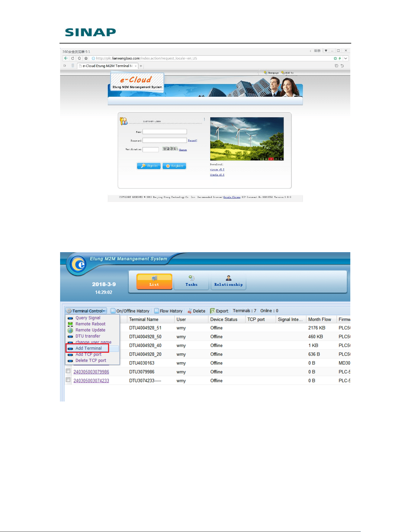Click the Add to favorites link
This screenshot has height=532, width=411.
pyautogui.click(x=287, y=73)
